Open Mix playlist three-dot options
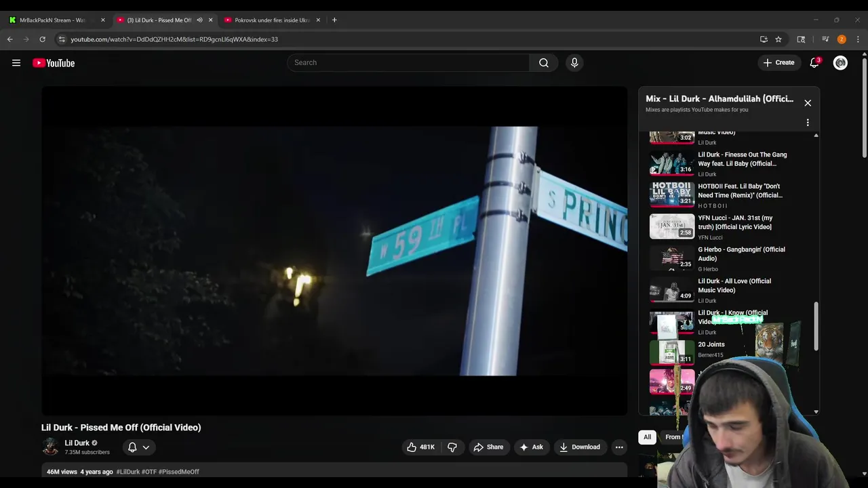 tap(808, 123)
